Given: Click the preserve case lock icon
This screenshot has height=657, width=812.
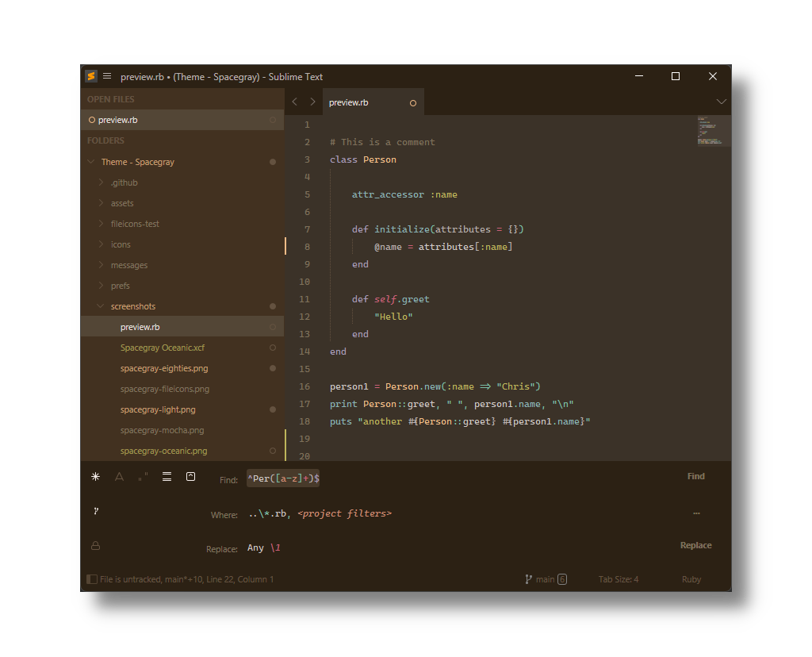Looking at the screenshot, I should tap(96, 546).
